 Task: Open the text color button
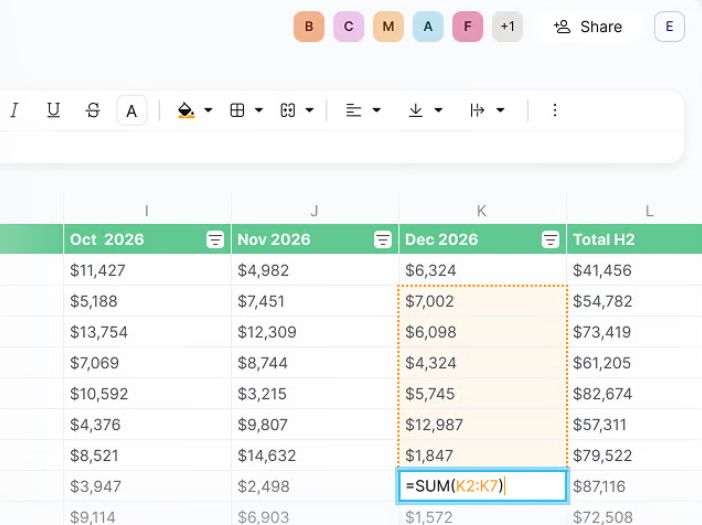point(132,110)
